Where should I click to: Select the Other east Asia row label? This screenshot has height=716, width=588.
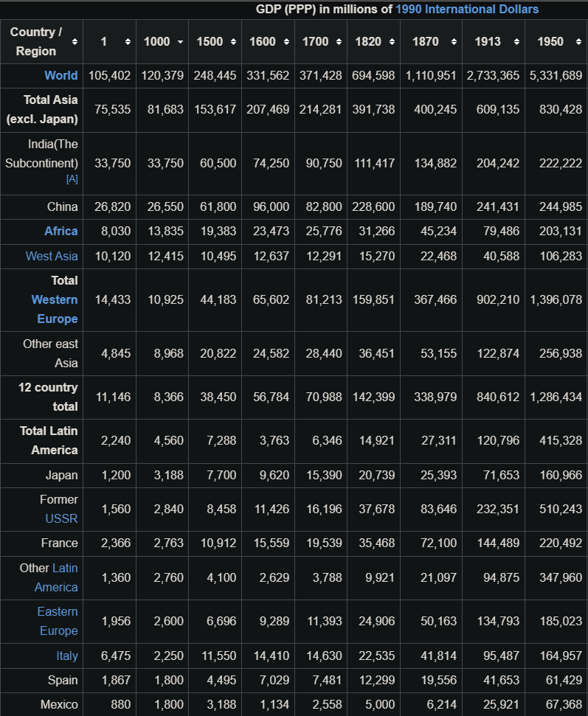point(50,353)
